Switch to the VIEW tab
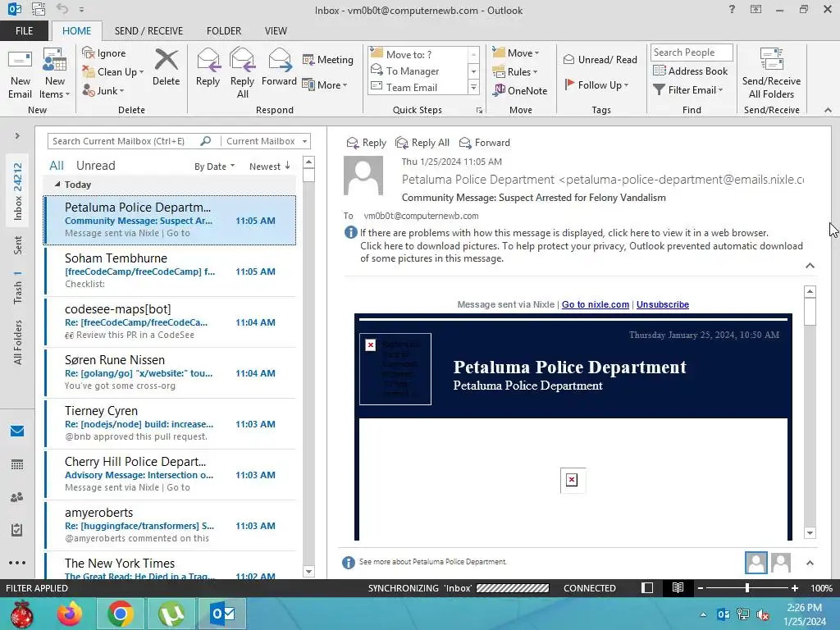 276,31
